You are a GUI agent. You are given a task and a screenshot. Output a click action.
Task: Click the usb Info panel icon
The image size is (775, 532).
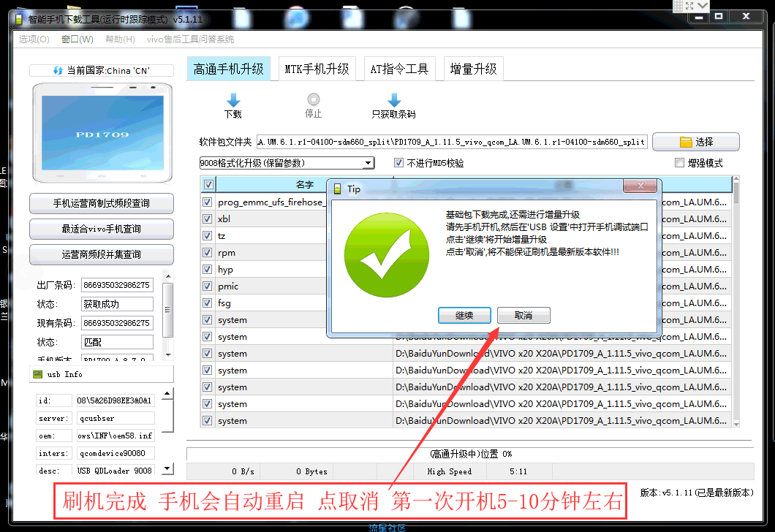coord(37,374)
